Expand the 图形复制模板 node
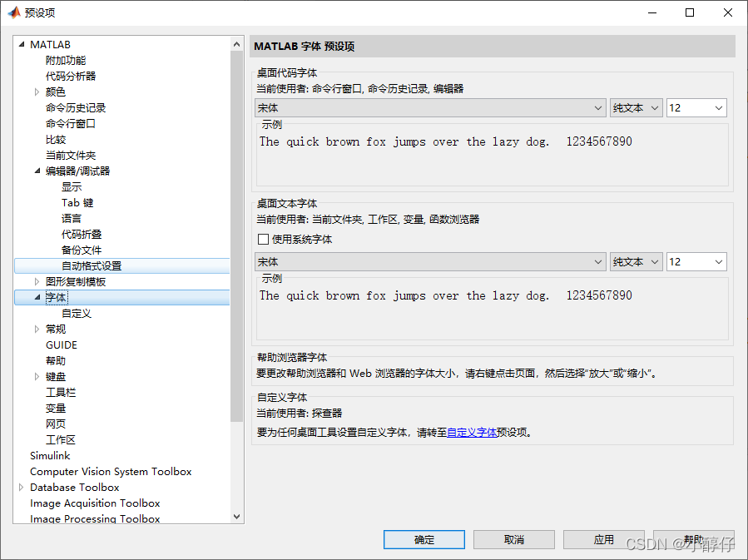 [37, 281]
